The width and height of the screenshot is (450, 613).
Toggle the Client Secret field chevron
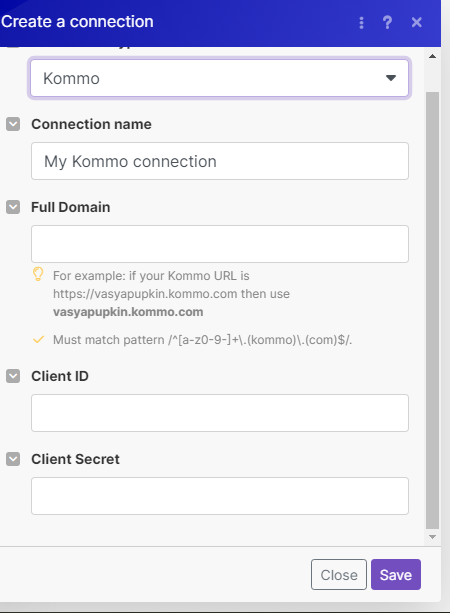[13, 459]
